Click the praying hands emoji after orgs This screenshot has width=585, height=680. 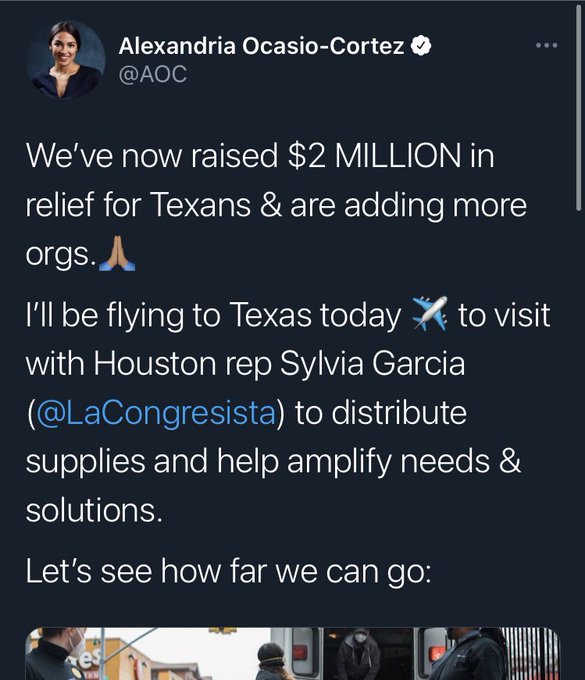pos(117,254)
